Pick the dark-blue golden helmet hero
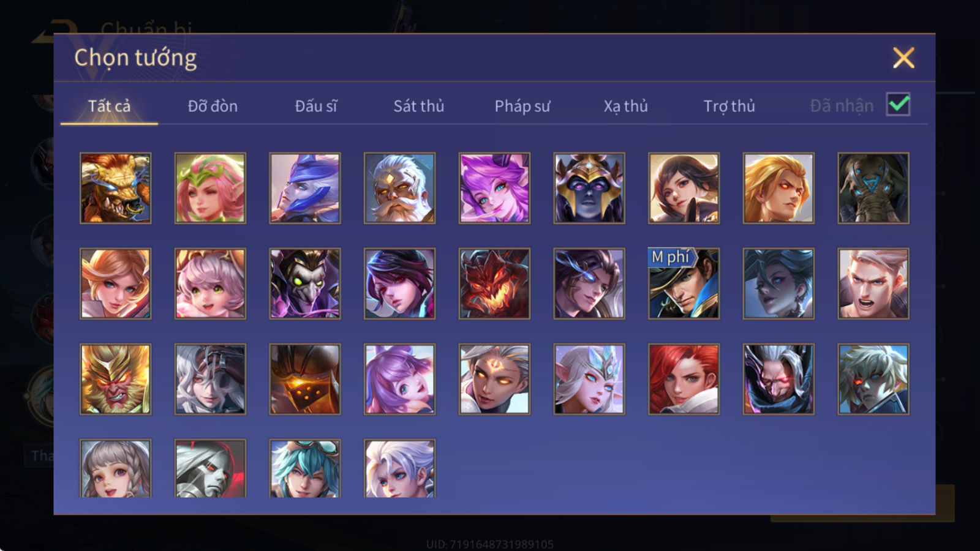The height and width of the screenshot is (551, 980). click(x=589, y=188)
